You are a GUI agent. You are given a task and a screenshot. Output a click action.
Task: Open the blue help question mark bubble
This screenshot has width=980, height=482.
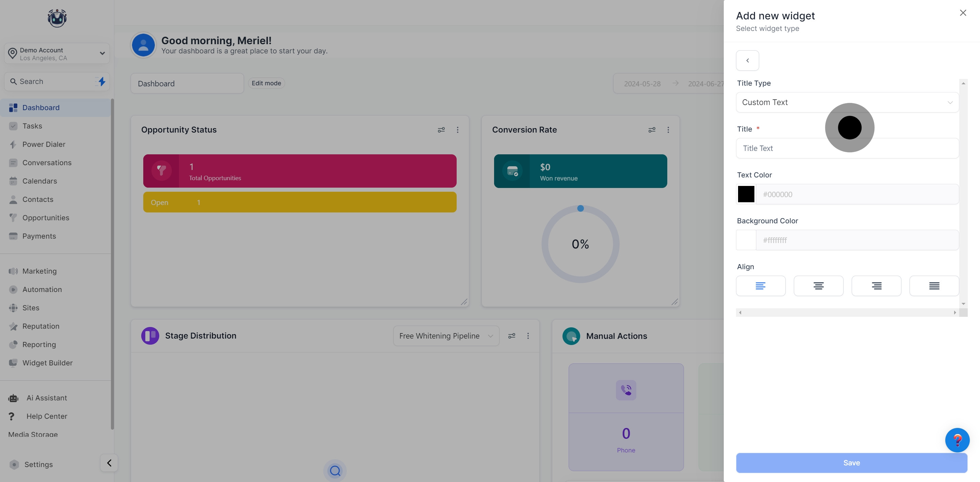click(x=957, y=440)
